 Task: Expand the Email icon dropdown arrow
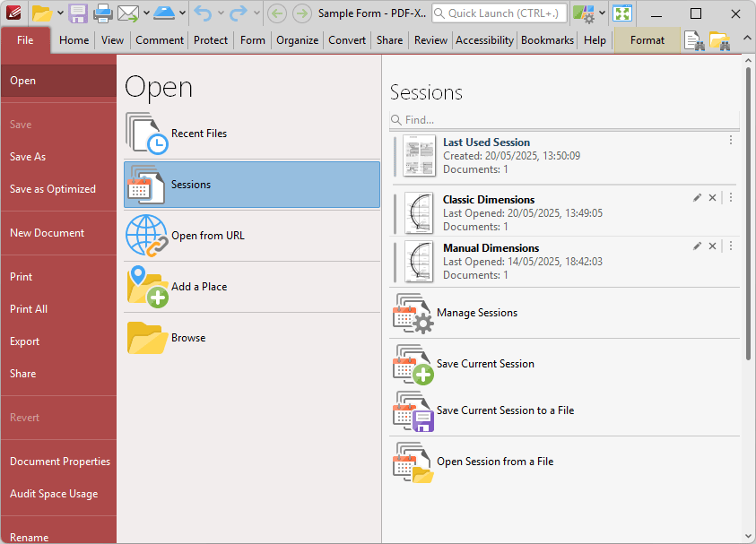(145, 13)
